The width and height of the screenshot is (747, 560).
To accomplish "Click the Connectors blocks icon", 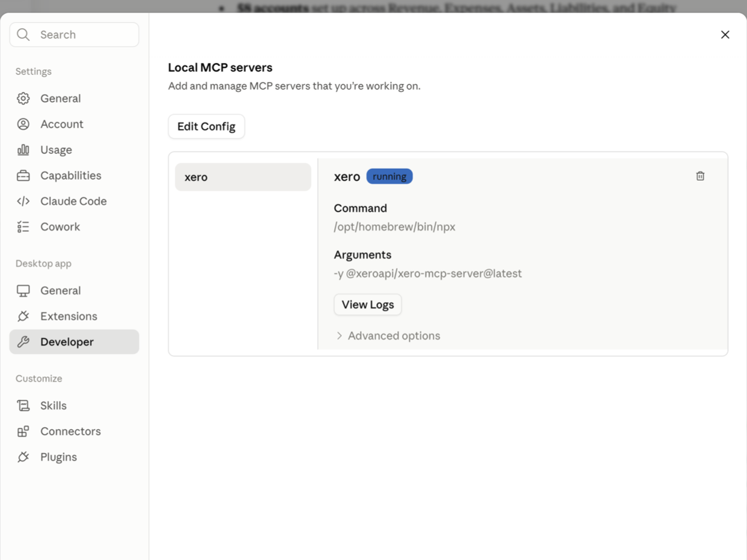I will pyautogui.click(x=23, y=431).
